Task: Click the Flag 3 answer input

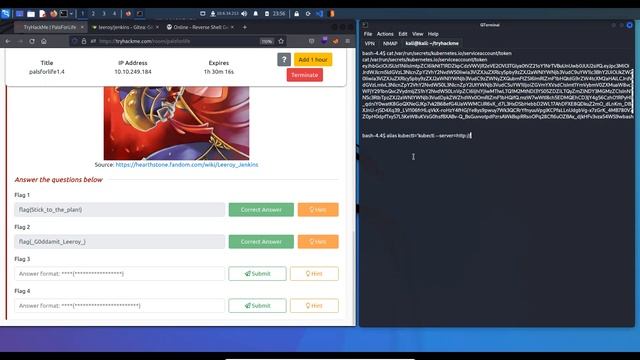Action: (x=120, y=273)
